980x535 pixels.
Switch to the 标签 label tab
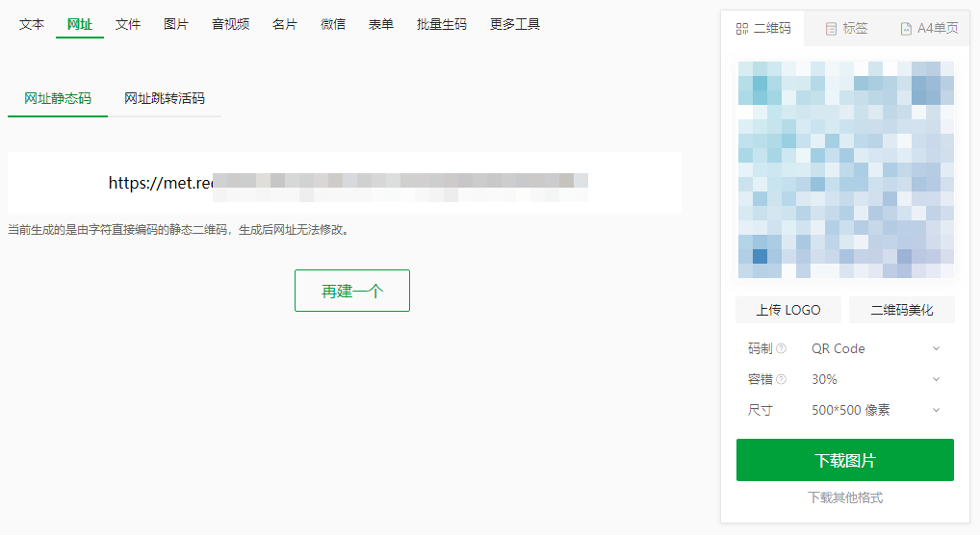(846, 28)
